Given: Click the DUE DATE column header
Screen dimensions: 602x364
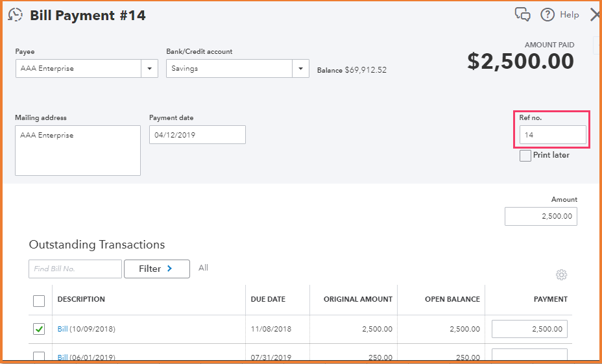Looking at the screenshot, I should point(268,299).
